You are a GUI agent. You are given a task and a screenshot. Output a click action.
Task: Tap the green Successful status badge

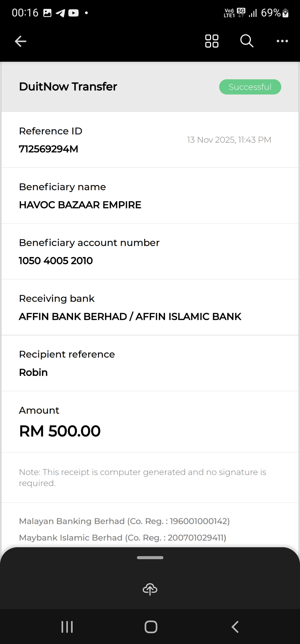(250, 87)
